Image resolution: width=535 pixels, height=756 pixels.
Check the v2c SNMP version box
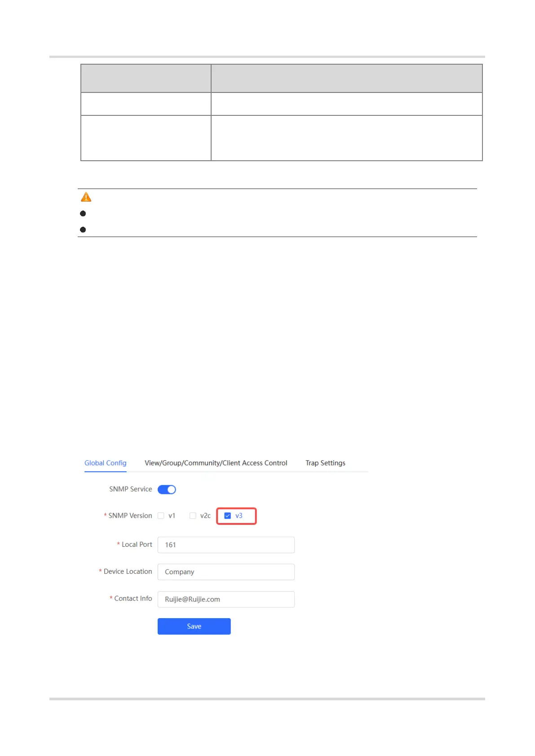click(x=193, y=516)
